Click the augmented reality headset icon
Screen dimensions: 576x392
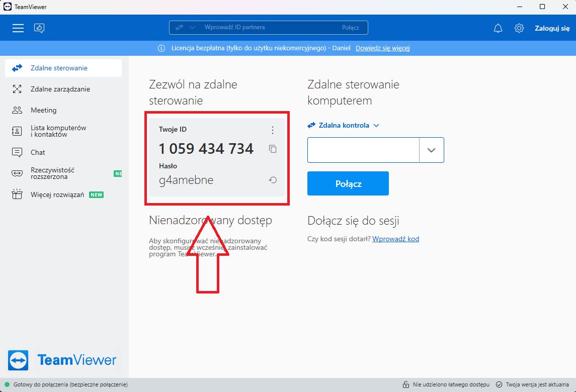[x=17, y=173]
